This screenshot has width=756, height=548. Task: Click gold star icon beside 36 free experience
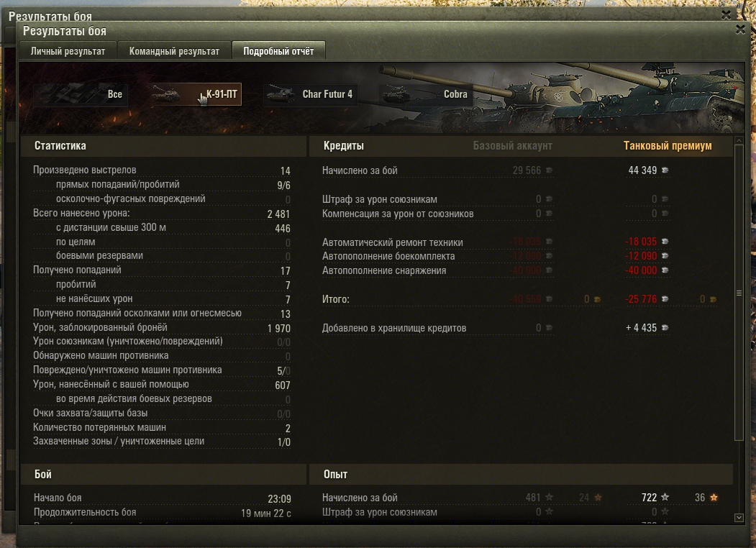(714, 497)
